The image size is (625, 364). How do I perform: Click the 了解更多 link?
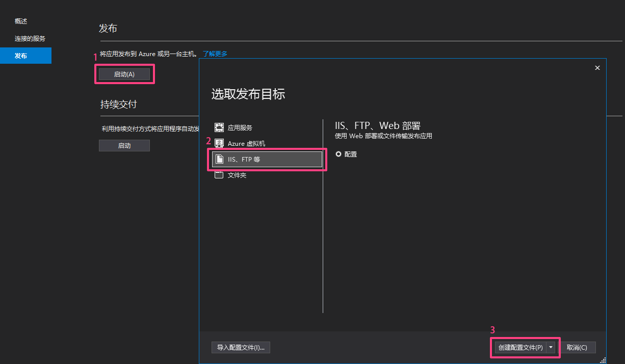[x=215, y=54]
